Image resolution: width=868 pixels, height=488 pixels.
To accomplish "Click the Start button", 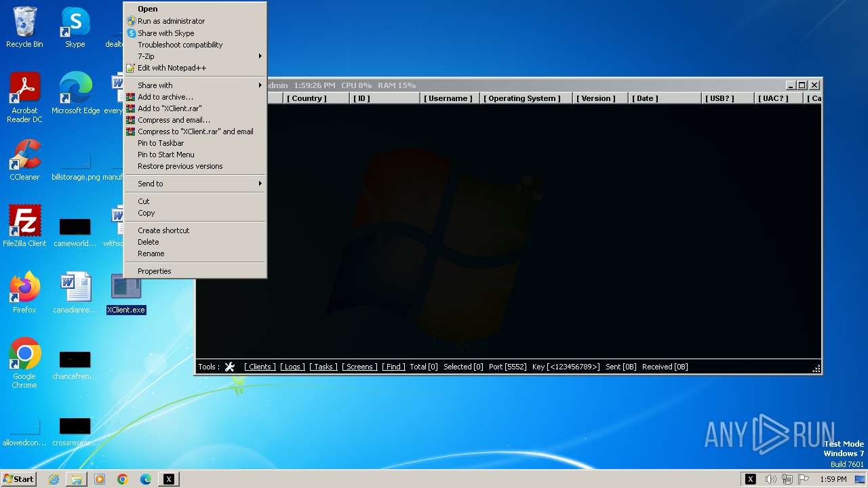I will pyautogui.click(x=18, y=479).
